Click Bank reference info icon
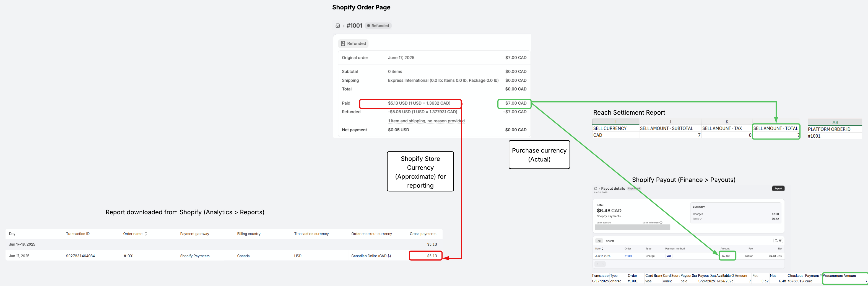This screenshot has width=868, height=286. tap(661, 223)
